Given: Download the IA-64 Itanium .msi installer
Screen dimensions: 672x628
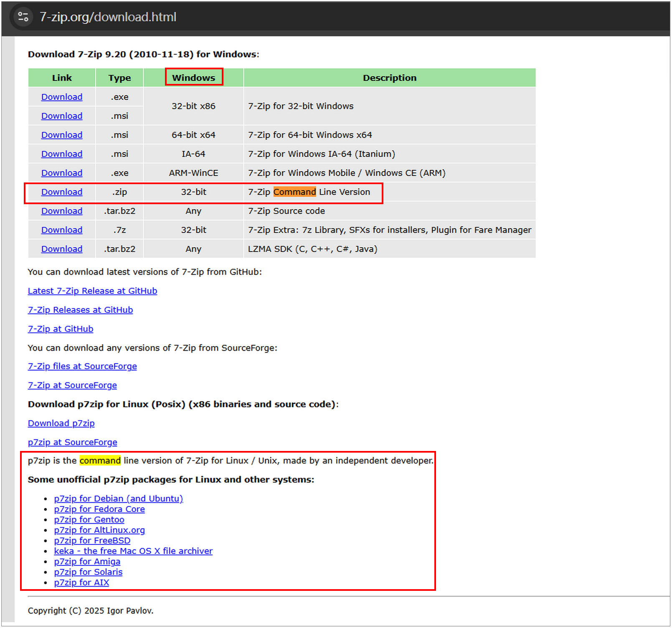Looking at the screenshot, I should pos(62,154).
